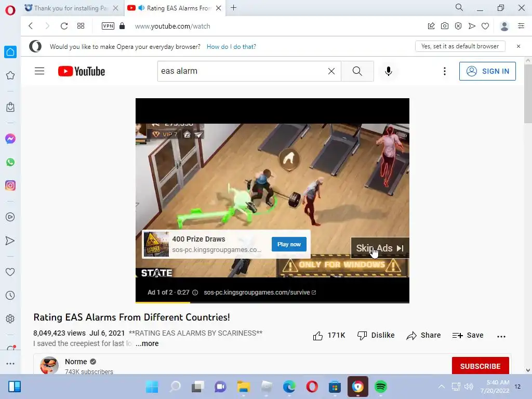The image size is (532, 399).
Task: Take a snapshot with camera icon
Action: click(x=445, y=26)
